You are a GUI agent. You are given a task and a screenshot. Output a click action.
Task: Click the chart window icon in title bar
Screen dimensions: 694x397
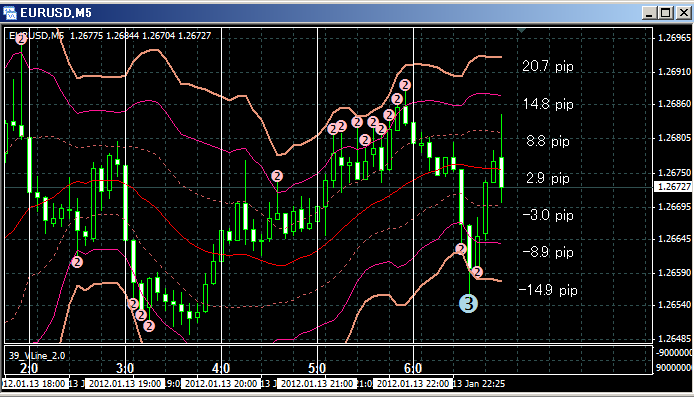(10, 13)
